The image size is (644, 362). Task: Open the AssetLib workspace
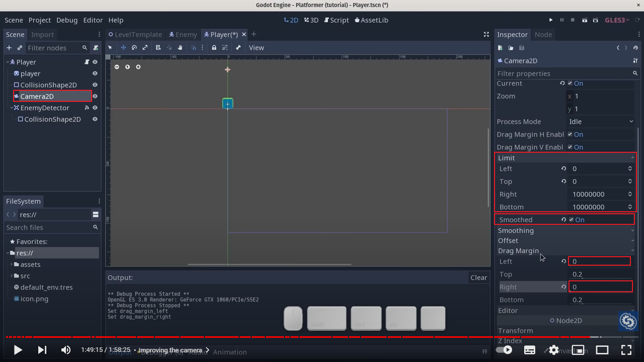point(372,20)
